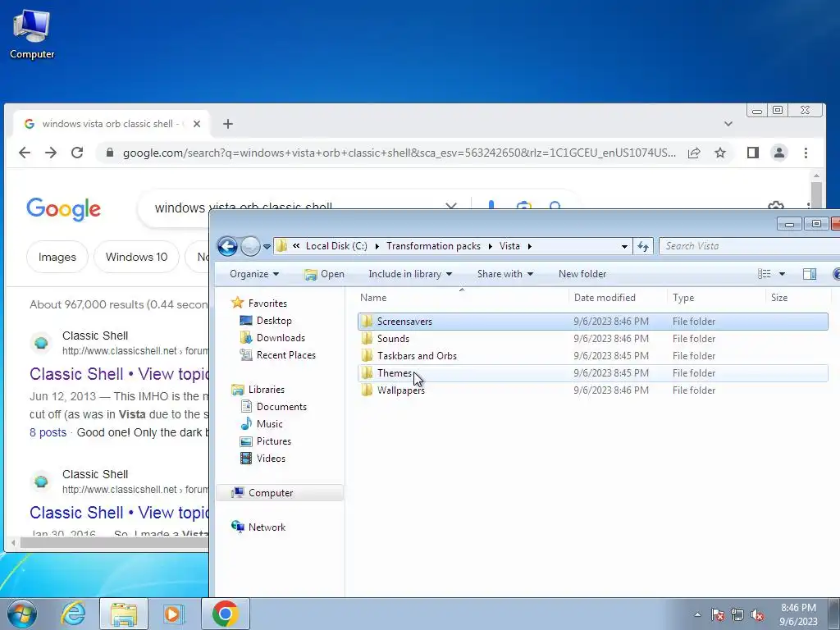Click the Chrome back button
The width and height of the screenshot is (840, 630).
tap(25, 153)
